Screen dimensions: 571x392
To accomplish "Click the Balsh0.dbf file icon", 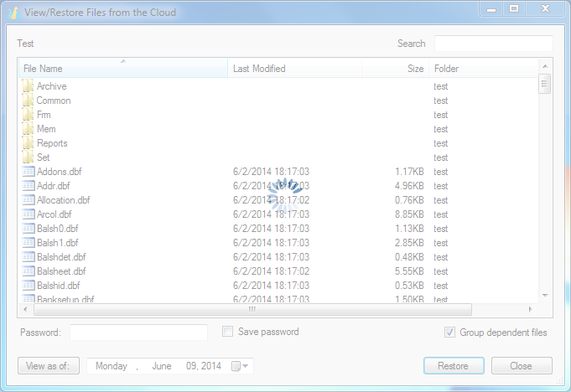I will [x=29, y=228].
